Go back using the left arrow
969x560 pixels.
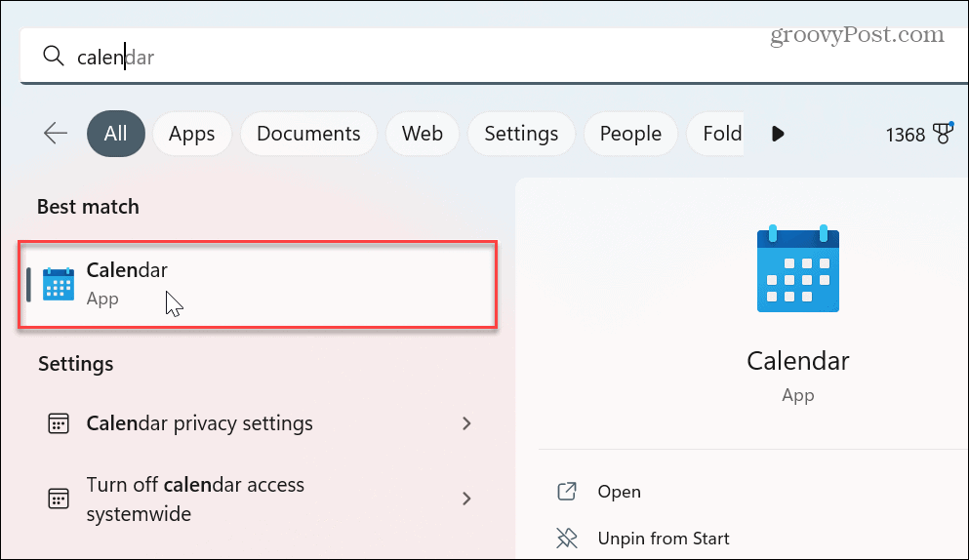(x=56, y=133)
